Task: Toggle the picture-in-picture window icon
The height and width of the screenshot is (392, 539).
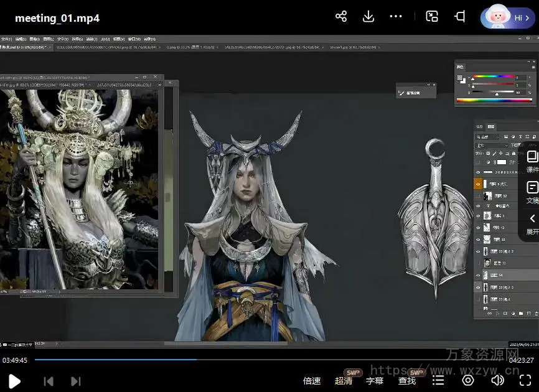Action: click(432, 17)
